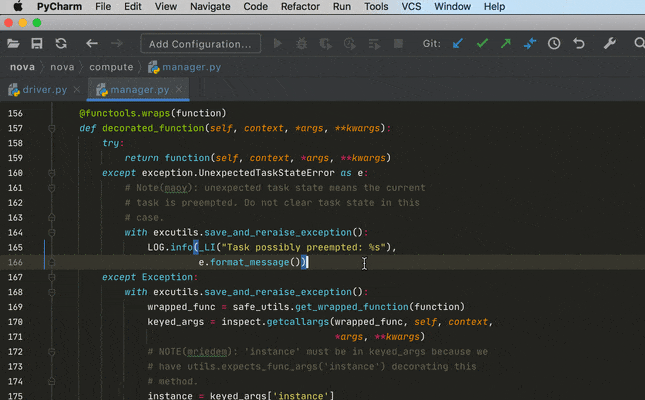The image size is (645, 400).
Task: Click the compute breadcrumb
Action: (110, 67)
